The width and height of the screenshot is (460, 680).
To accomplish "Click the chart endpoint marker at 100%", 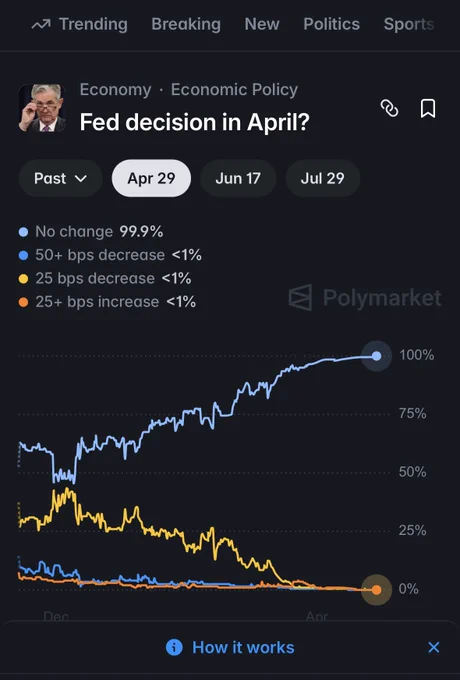I will tap(376, 356).
